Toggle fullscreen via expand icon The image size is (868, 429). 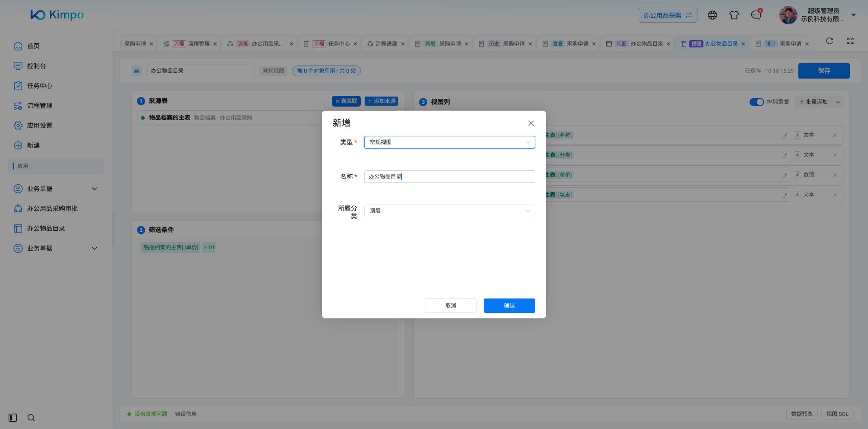850,41
